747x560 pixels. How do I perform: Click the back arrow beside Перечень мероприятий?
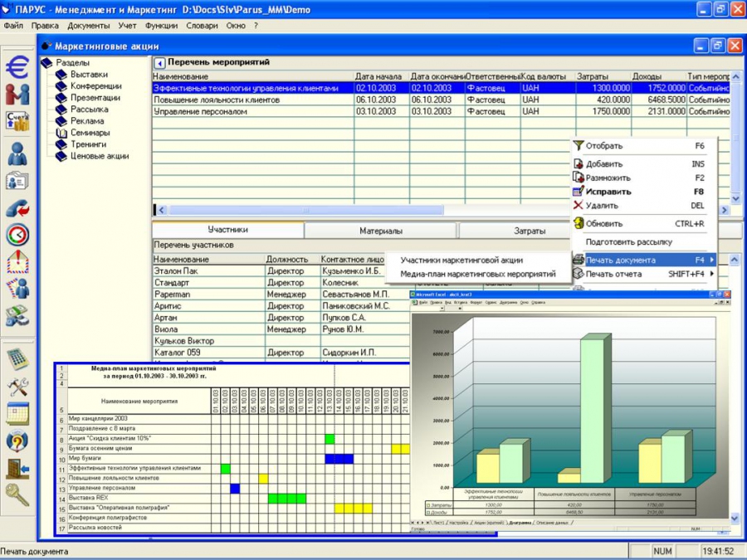159,63
